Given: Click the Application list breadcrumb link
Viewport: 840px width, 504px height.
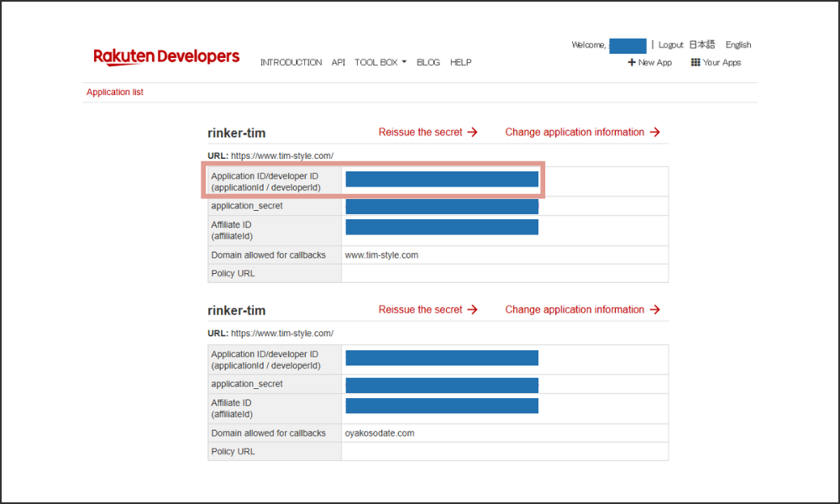Looking at the screenshot, I should tap(114, 92).
